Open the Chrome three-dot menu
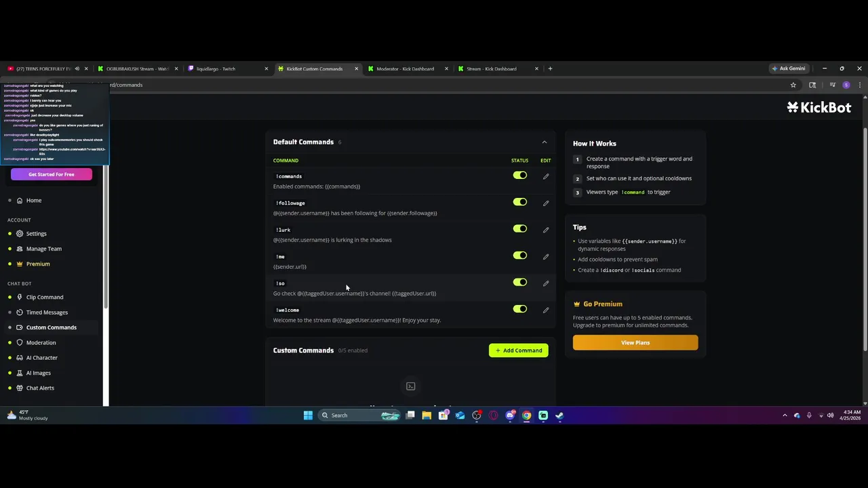The image size is (868, 488). (860, 85)
